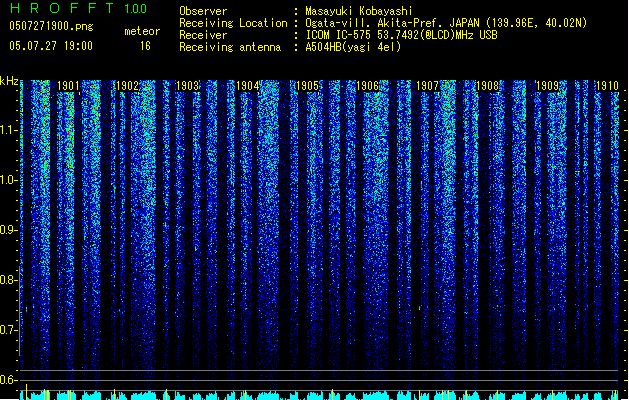Click the 1.1 kHz axis label
The width and height of the screenshot is (629, 400).
click(x=7, y=130)
